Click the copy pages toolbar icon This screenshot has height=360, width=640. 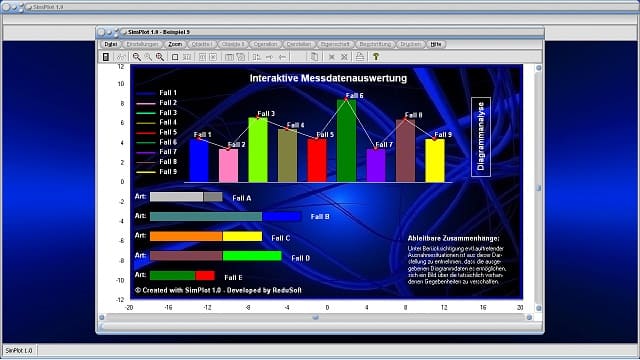(314, 57)
